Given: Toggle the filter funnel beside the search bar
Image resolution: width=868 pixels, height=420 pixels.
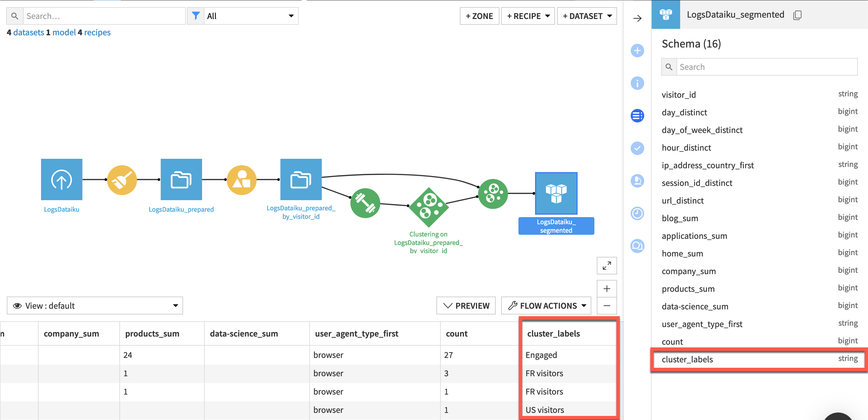Looking at the screenshot, I should pyautogui.click(x=196, y=16).
